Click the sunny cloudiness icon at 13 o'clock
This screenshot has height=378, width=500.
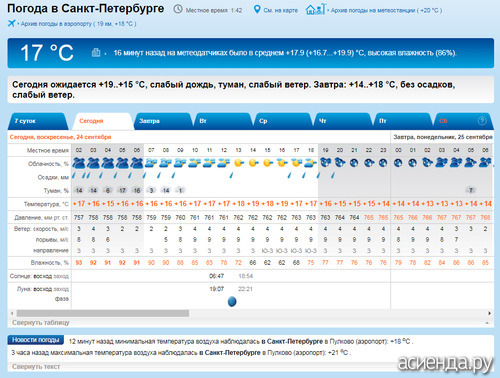tap(238, 163)
